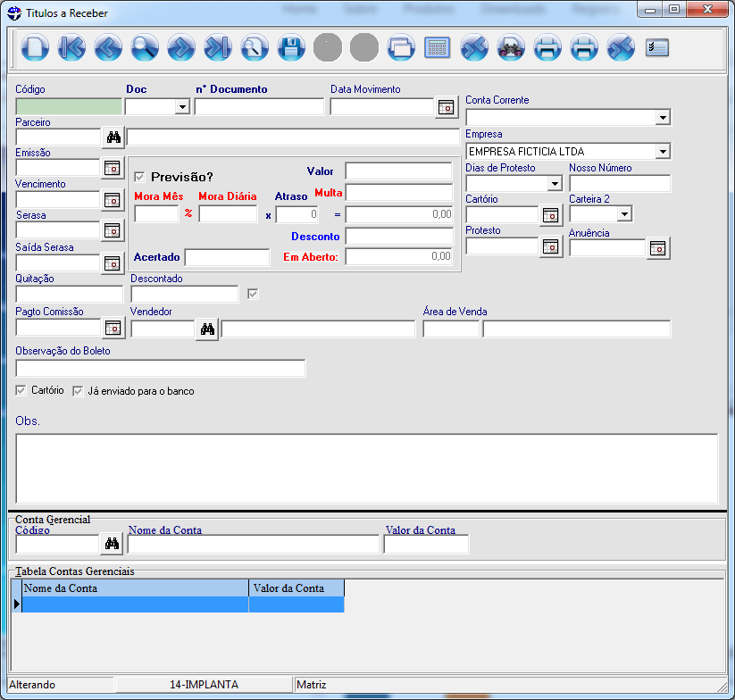Click the green Código field at top

[69, 107]
